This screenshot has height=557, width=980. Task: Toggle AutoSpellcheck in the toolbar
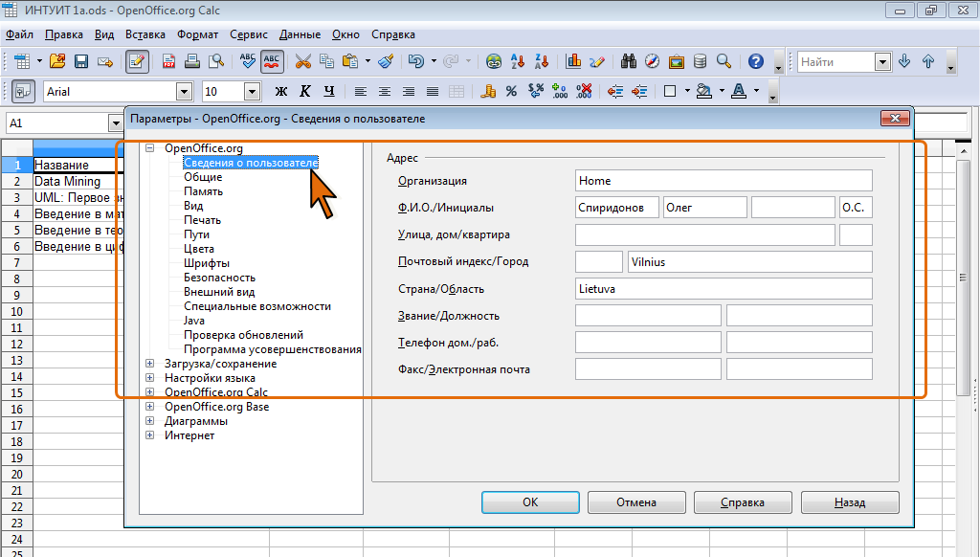tap(272, 61)
